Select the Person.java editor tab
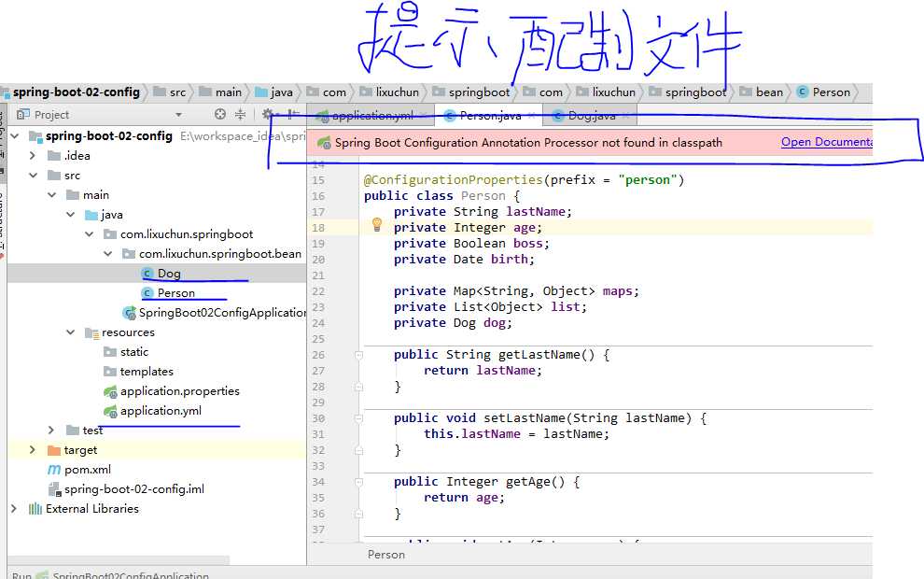 489,116
